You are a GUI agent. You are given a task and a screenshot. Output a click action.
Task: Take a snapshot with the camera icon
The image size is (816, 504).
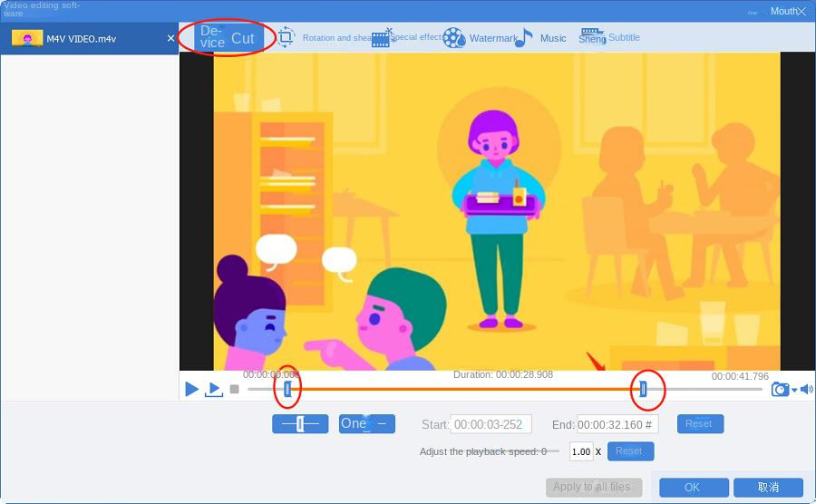point(779,389)
